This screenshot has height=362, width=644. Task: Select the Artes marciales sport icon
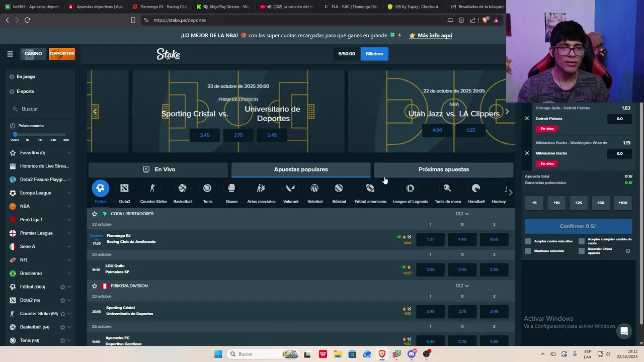tap(261, 188)
